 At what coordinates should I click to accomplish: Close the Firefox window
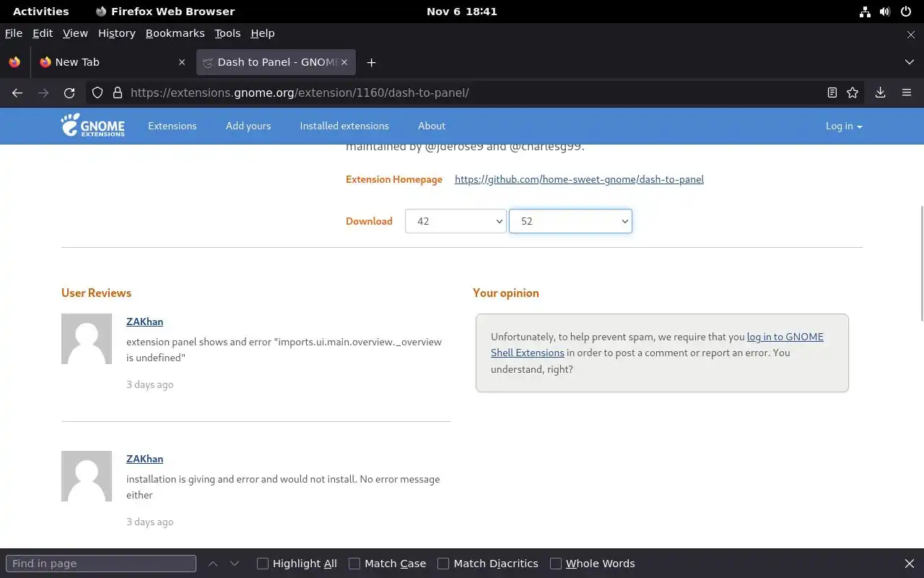tap(910, 34)
